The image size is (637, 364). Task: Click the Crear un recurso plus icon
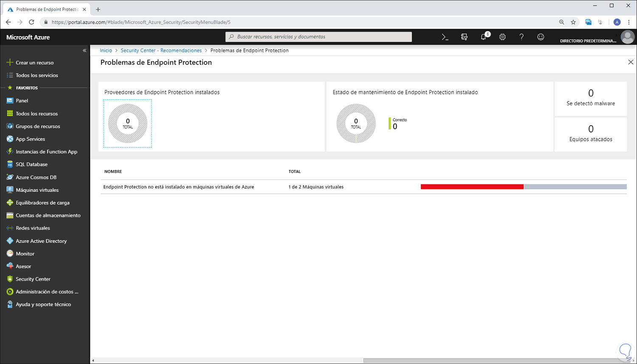pos(10,62)
